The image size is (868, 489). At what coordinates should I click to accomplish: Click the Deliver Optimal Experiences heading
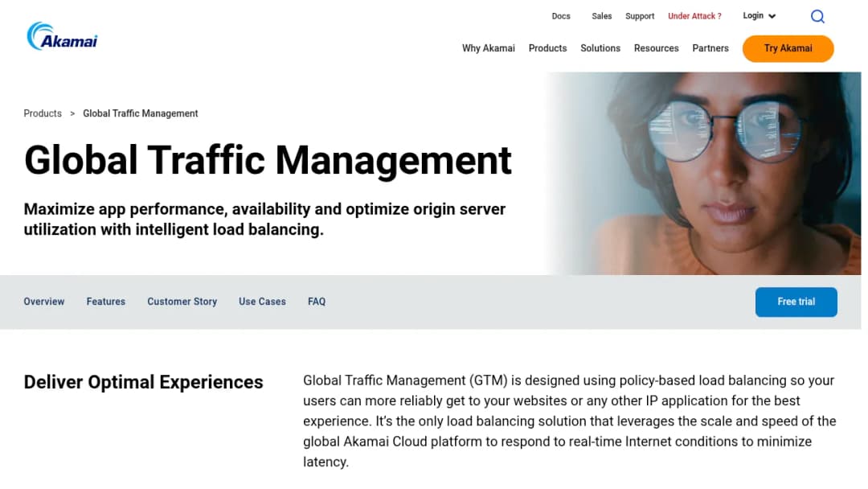(143, 382)
